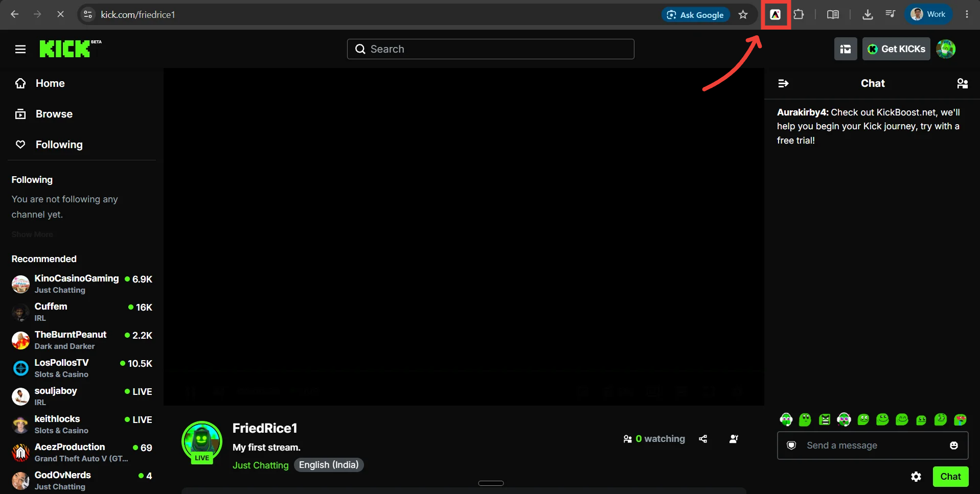Click the Get KICKs button

pos(896,49)
